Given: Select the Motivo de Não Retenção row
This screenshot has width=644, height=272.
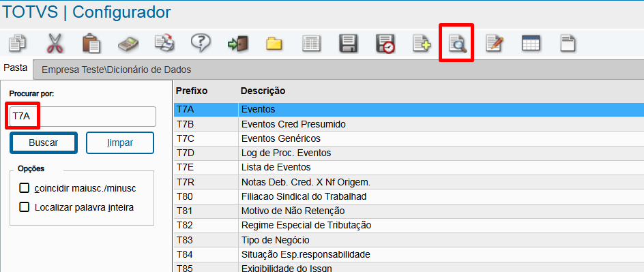Looking at the screenshot, I should 409,211.
